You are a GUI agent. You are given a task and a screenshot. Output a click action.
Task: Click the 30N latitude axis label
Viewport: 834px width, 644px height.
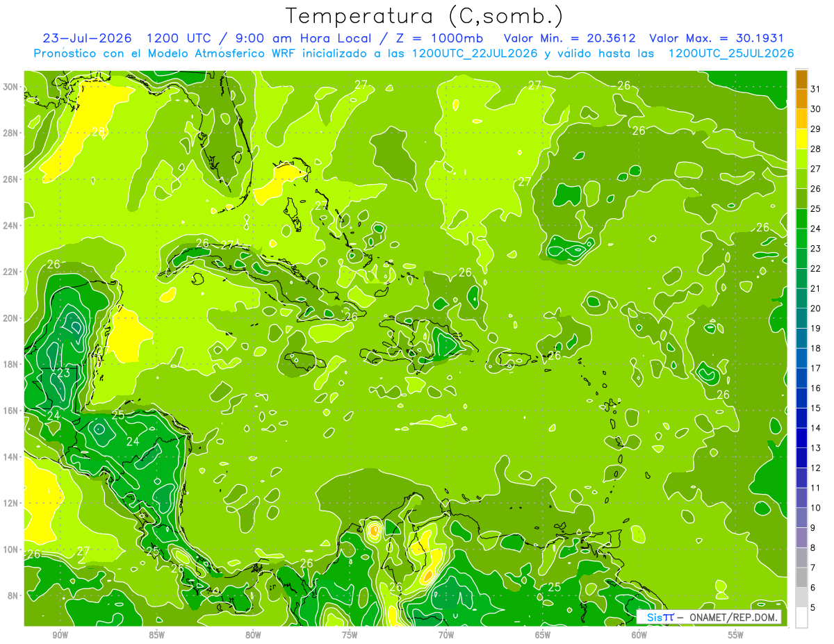(11, 87)
